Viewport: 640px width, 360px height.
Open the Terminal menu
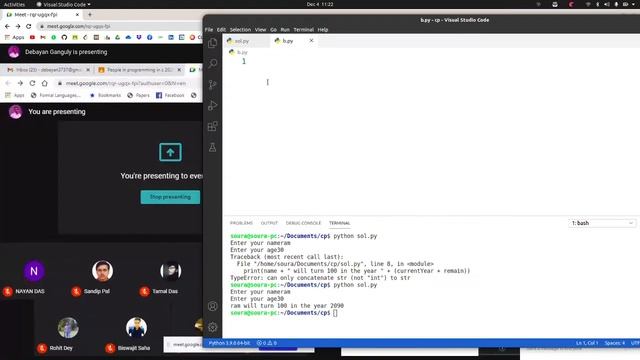click(x=303, y=30)
